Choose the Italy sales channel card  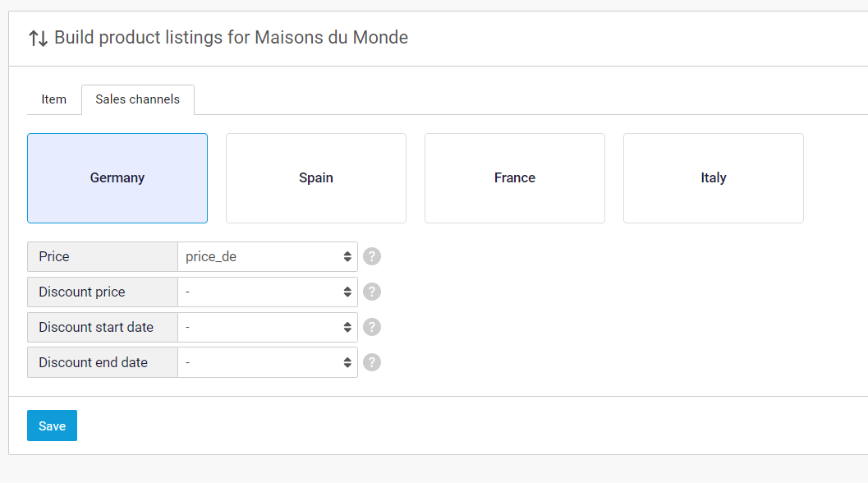click(x=714, y=178)
